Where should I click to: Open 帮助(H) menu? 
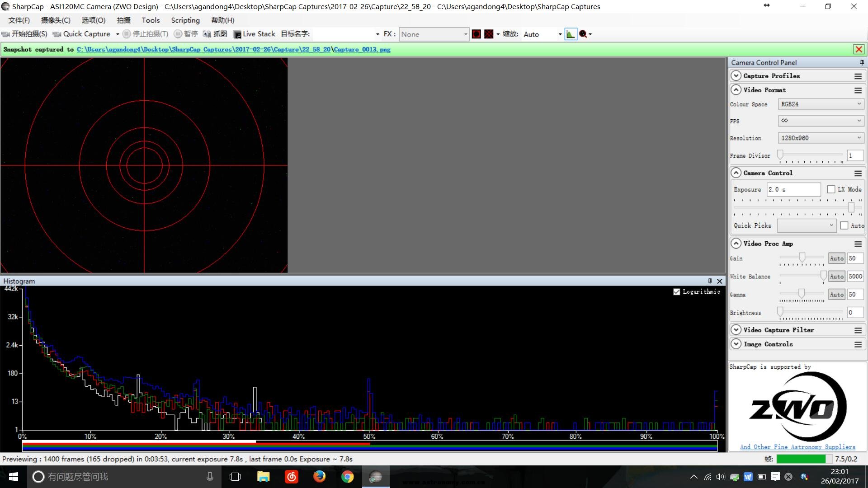click(x=223, y=20)
